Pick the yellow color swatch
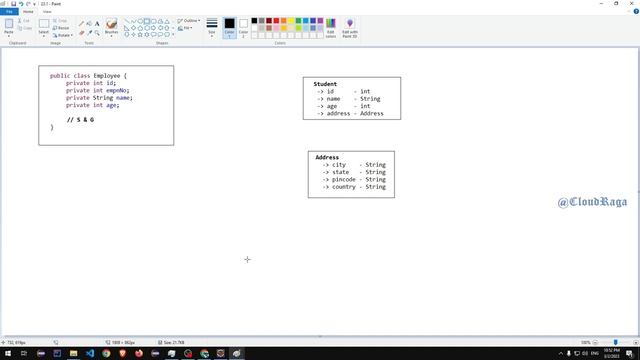 [x=291, y=20]
